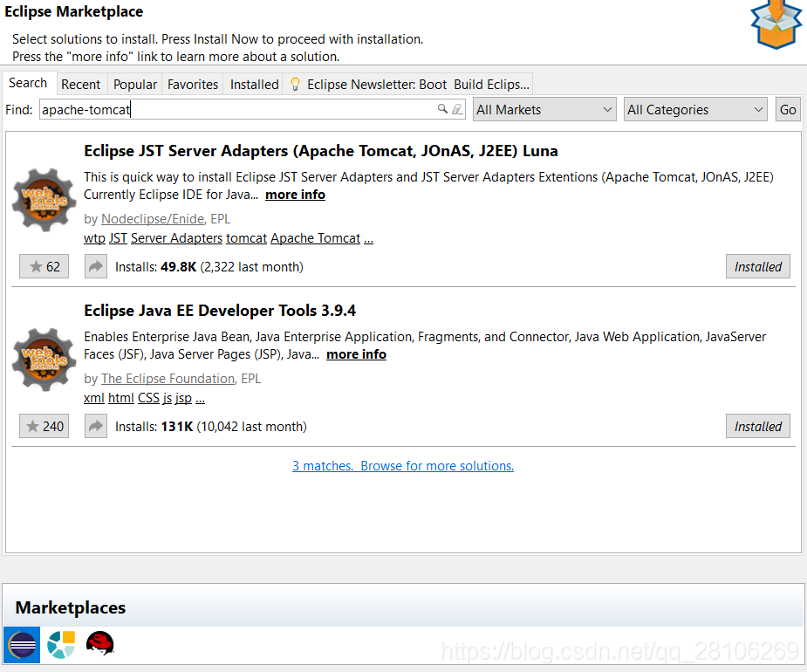807x672 pixels.
Task: Click the tomcat tag link
Action: pos(247,238)
